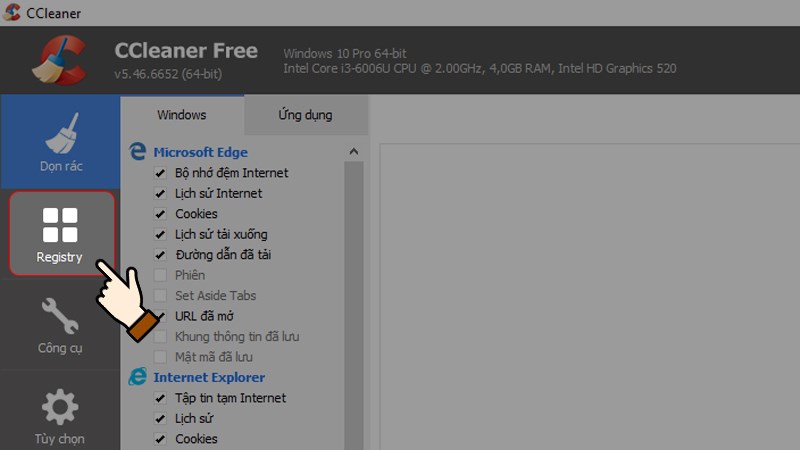Viewport: 800px width, 450px height.
Task: Enable the Phiên checkbox
Action: click(x=160, y=275)
